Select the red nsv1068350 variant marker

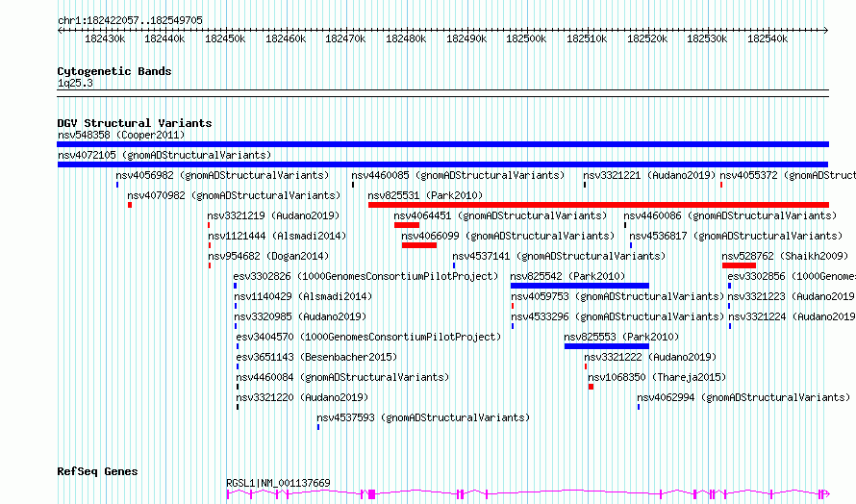(591, 387)
